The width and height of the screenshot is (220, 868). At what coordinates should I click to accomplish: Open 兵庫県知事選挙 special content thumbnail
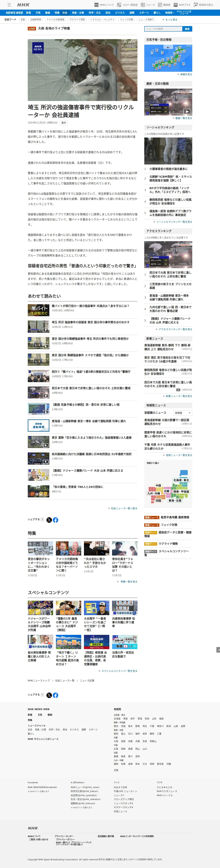pyautogui.click(x=124, y=608)
